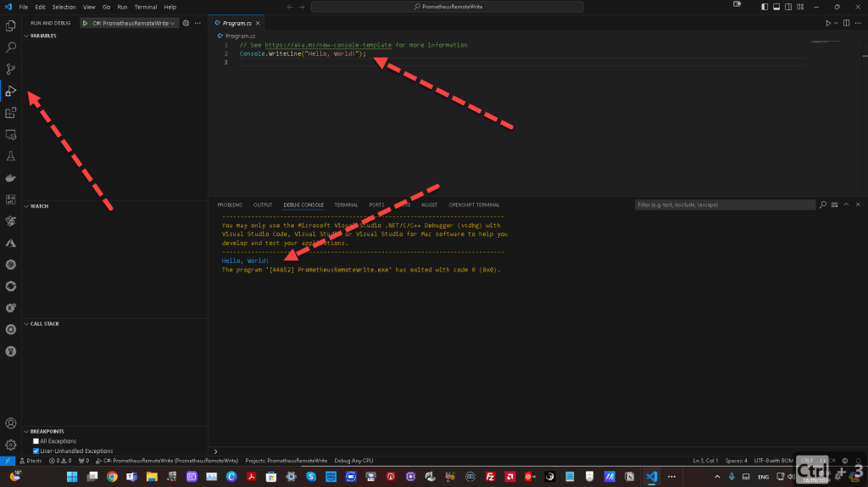The height and width of the screenshot is (487, 868).
Task: Switch to the Problems tab
Action: (x=230, y=205)
